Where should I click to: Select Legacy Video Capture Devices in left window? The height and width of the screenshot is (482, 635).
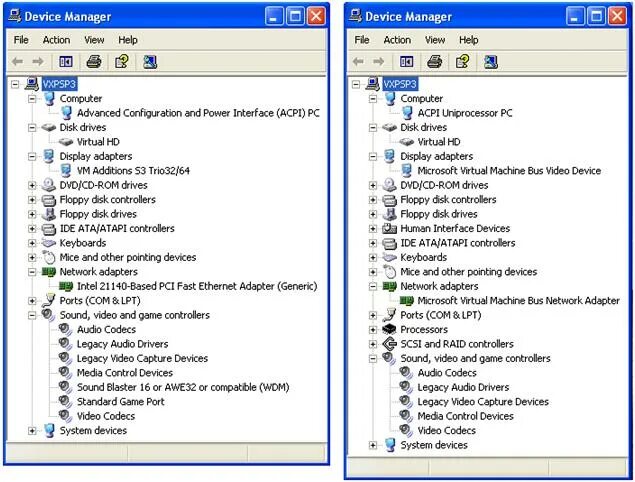pyautogui.click(x=142, y=358)
